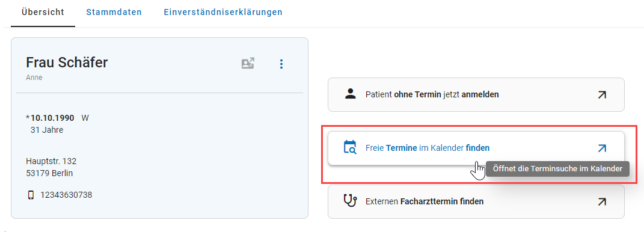
Task: Open the patient card export icon
Action: click(x=248, y=63)
